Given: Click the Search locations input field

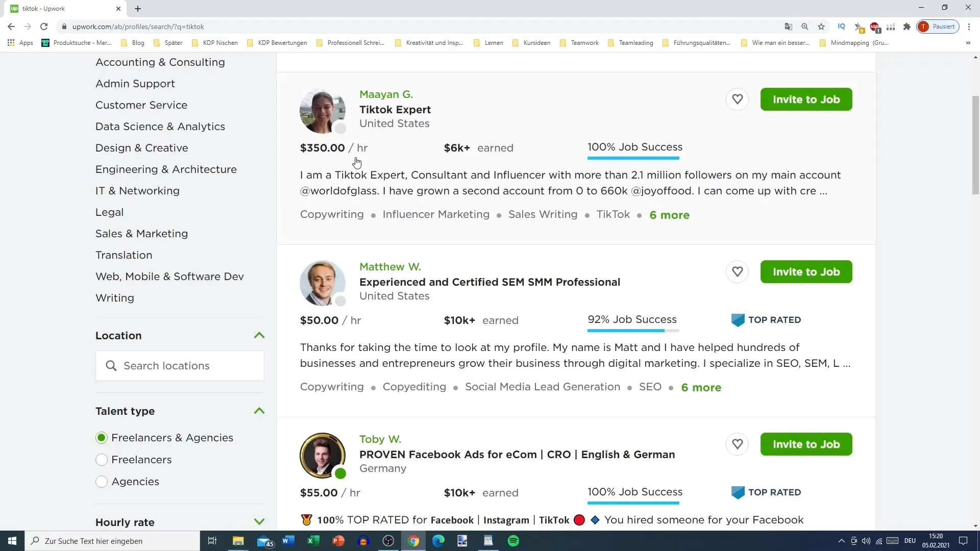Looking at the screenshot, I should (180, 366).
